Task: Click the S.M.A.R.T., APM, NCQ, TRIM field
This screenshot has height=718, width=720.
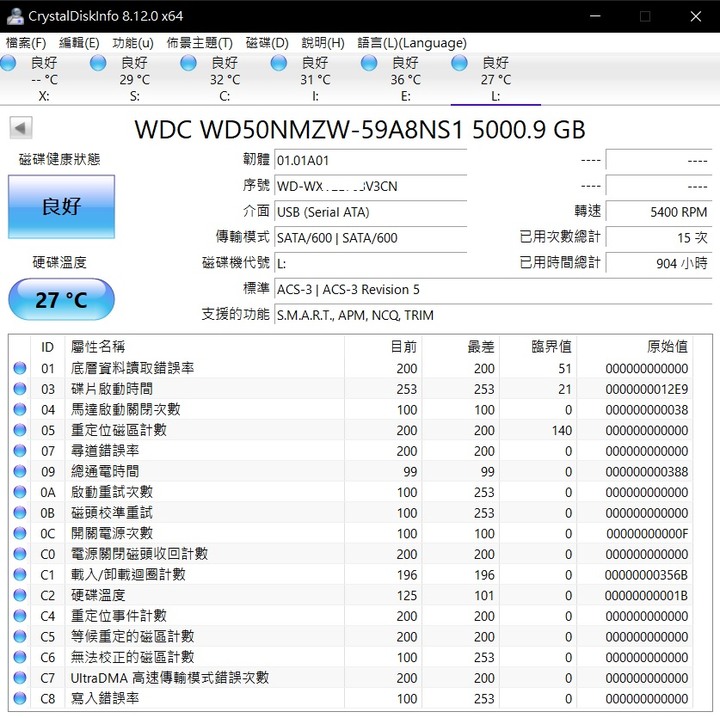Action: point(493,315)
